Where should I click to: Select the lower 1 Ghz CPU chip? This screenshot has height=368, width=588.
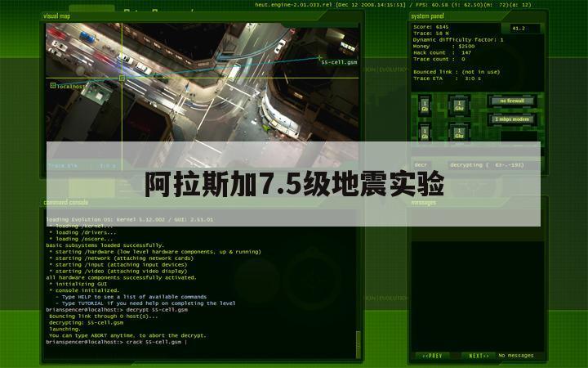(x=459, y=133)
